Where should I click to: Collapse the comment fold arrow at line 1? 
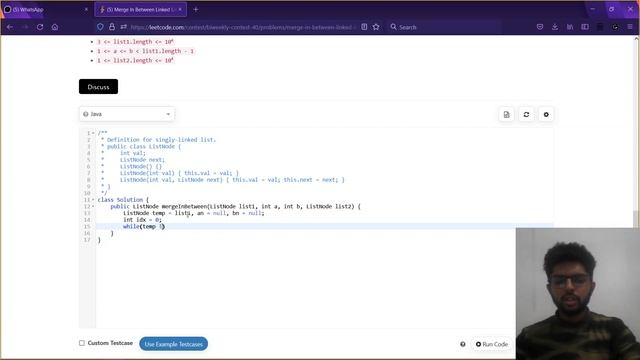pos(93,133)
